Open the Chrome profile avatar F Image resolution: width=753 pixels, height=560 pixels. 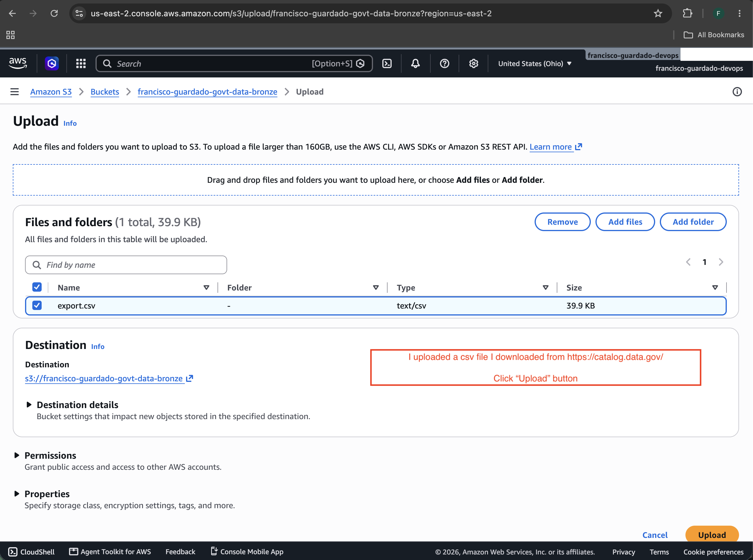pyautogui.click(x=718, y=14)
